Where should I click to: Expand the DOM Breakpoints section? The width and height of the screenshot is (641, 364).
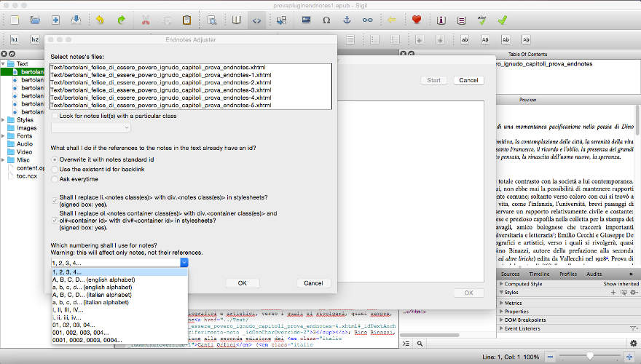501,320
